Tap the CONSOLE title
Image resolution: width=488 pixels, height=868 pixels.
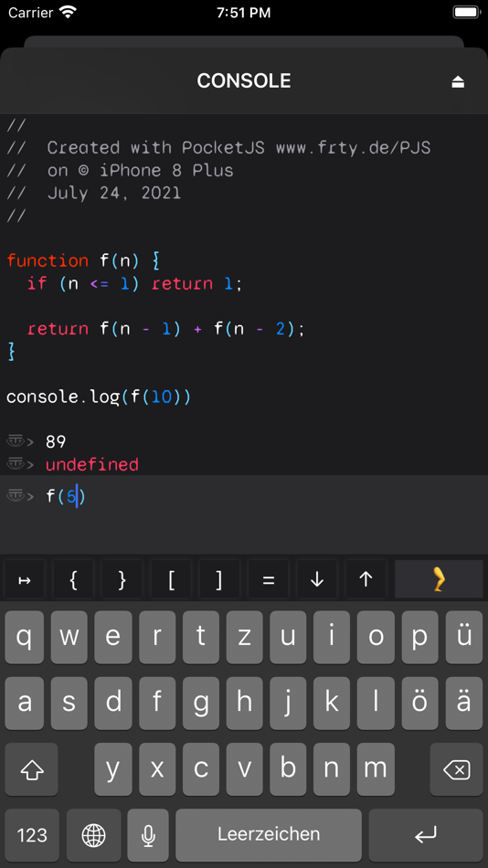tap(244, 80)
